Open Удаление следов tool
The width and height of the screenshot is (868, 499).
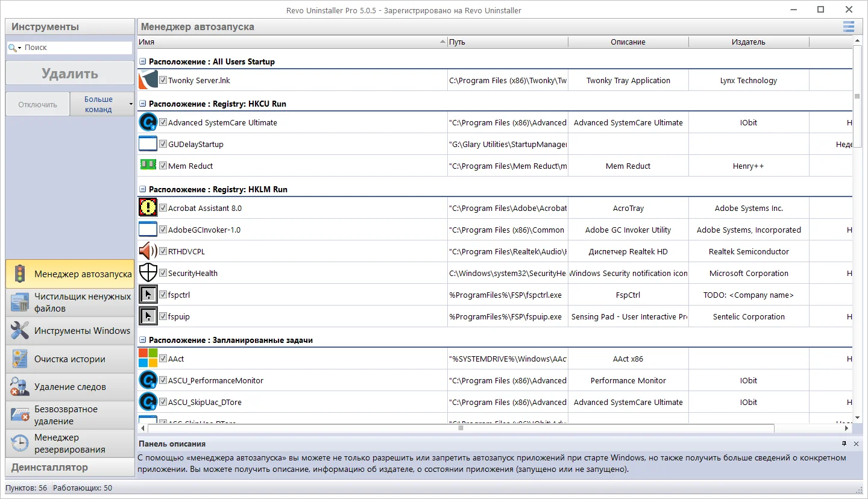click(70, 387)
